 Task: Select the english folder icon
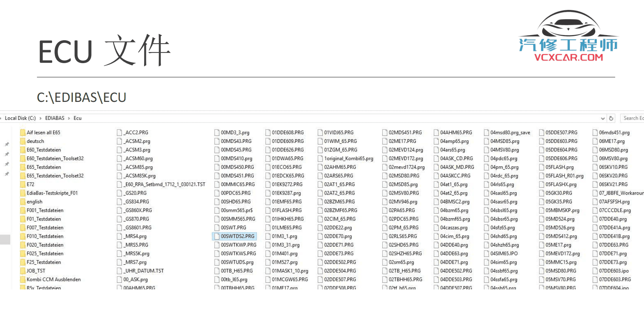[x=23, y=202]
